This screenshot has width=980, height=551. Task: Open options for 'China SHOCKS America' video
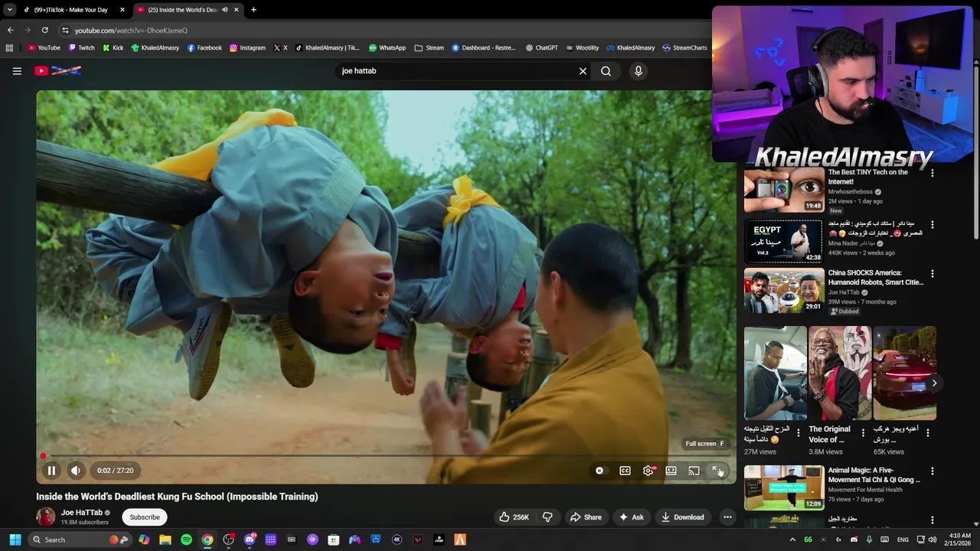coord(932,274)
